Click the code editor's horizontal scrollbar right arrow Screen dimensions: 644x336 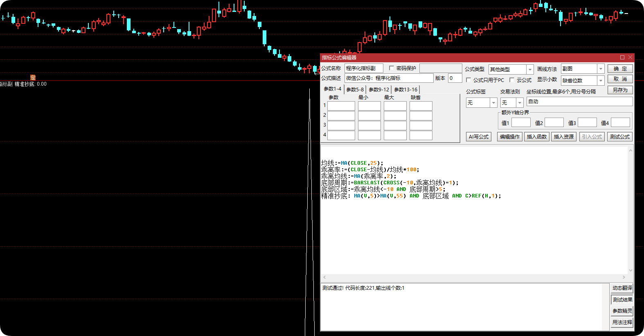click(x=624, y=277)
